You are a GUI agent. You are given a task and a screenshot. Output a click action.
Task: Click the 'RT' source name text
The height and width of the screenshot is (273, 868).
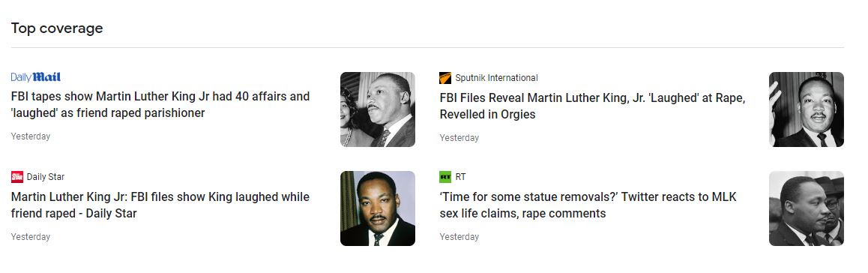click(x=460, y=177)
